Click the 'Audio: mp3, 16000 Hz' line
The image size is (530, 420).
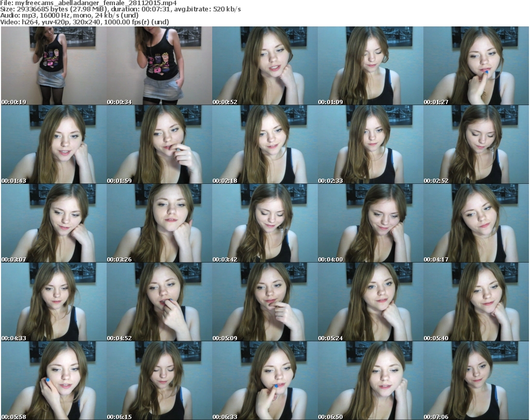(69, 16)
